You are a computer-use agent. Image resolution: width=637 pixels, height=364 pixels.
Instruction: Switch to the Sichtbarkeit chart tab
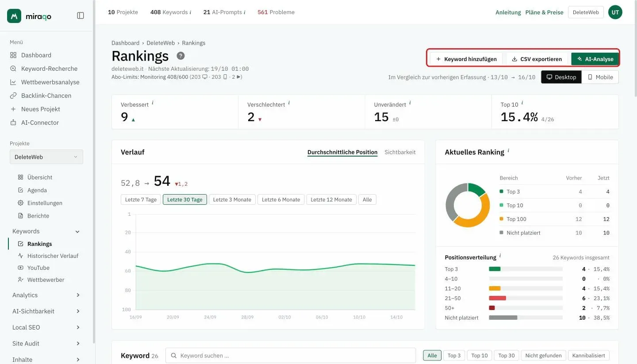[x=400, y=152]
